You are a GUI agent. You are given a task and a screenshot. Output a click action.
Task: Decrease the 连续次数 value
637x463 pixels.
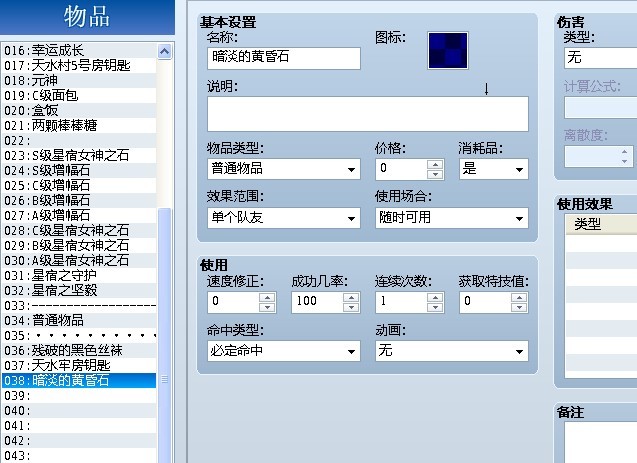[x=435, y=307]
